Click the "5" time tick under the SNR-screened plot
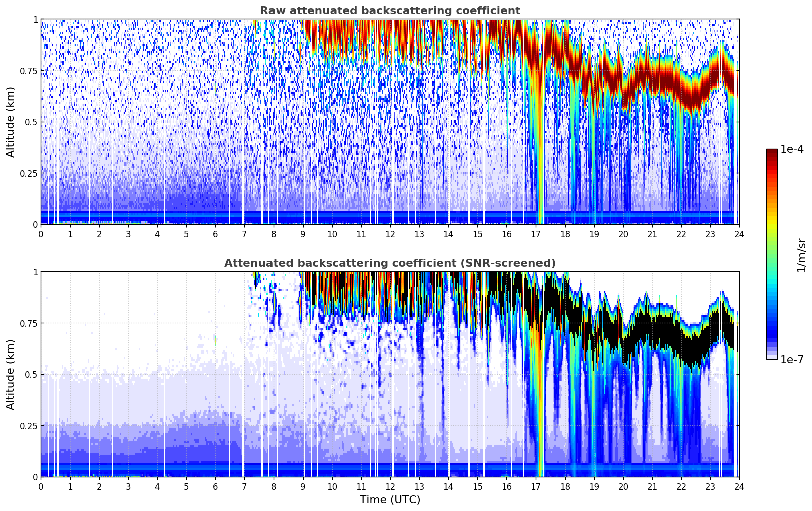Image resolution: width=812 pixels, height=511 pixels. (x=186, y=486)
